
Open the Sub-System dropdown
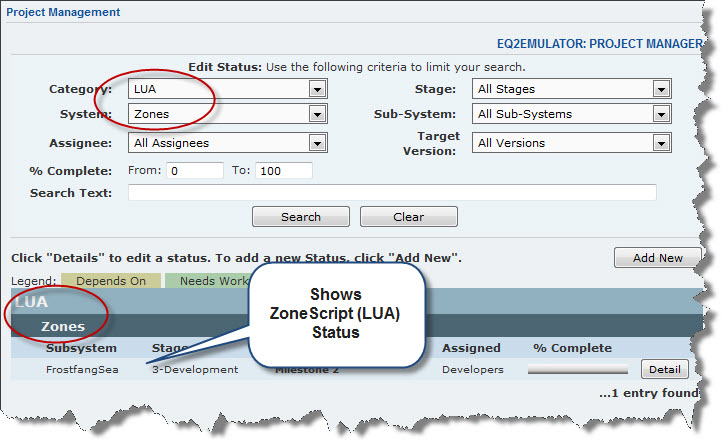[570, 114]
